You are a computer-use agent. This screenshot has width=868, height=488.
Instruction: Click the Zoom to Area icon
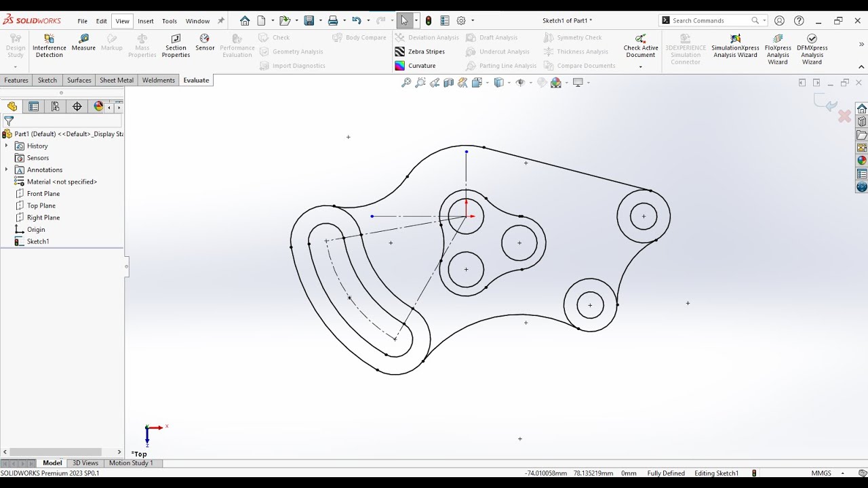420,83
